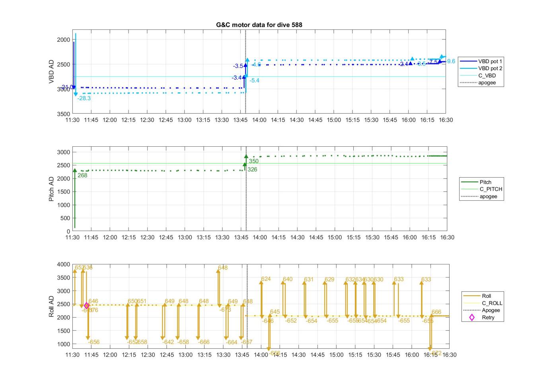Click the 624 roll move label
The width and height of the screenshot is (557, 392).
click(266, 279)
